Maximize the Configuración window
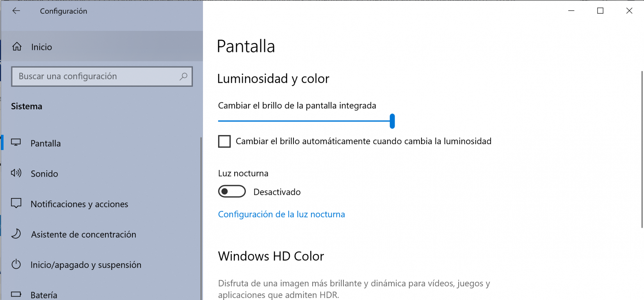 tap(600, 11)
